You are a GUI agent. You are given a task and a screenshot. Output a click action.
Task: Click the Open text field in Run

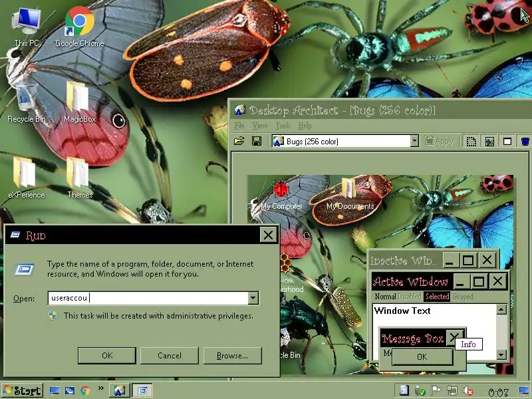click(148, 298)
